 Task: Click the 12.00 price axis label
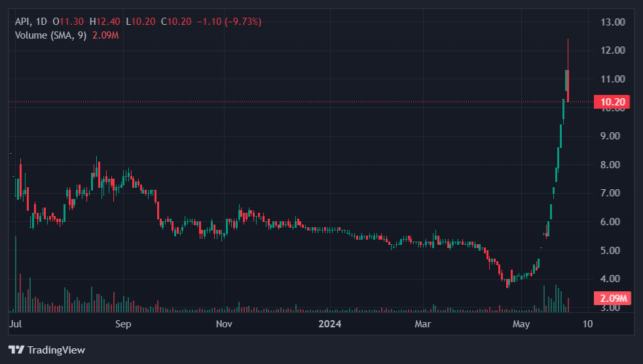[x=612, y=50]
